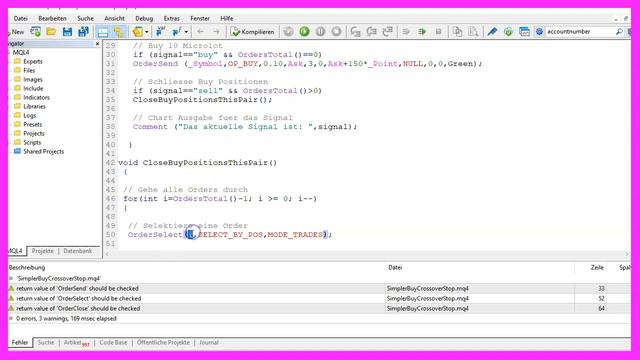Viewport: 640px width, 360px height.
Task: Click the grey debug-on-history icon before green play
Action: coord(288,31)
